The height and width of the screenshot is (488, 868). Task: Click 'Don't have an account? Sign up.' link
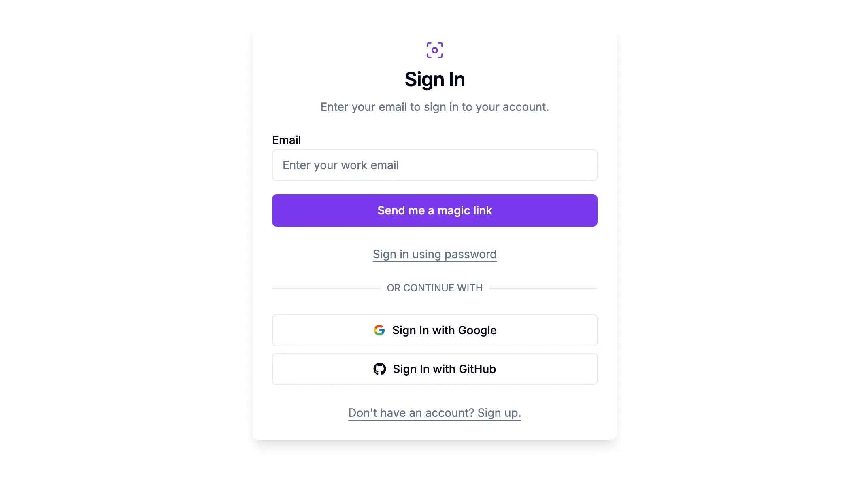pyautogui.click(x=434, y=412)
